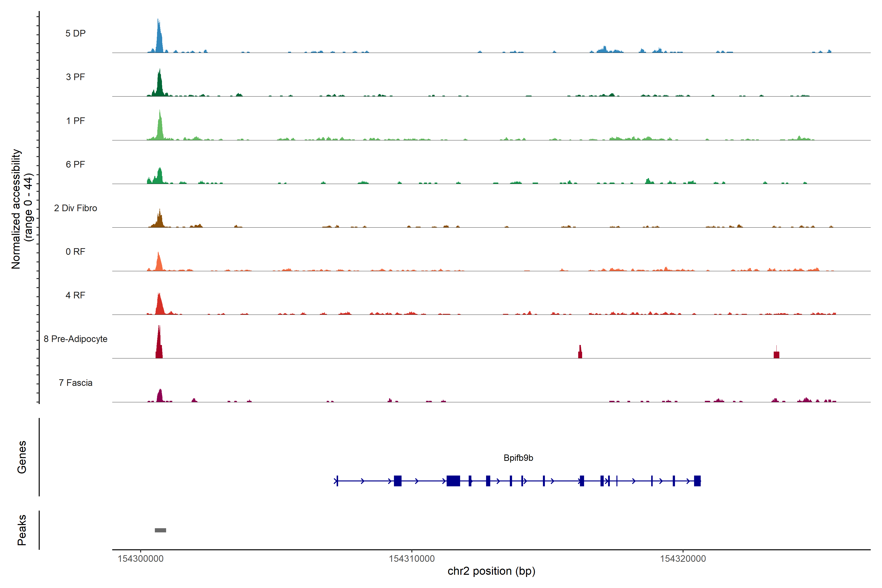This screenshot has height=588, width=882.
Task: Click the 5 DP track label
Action: click(75, 33)
